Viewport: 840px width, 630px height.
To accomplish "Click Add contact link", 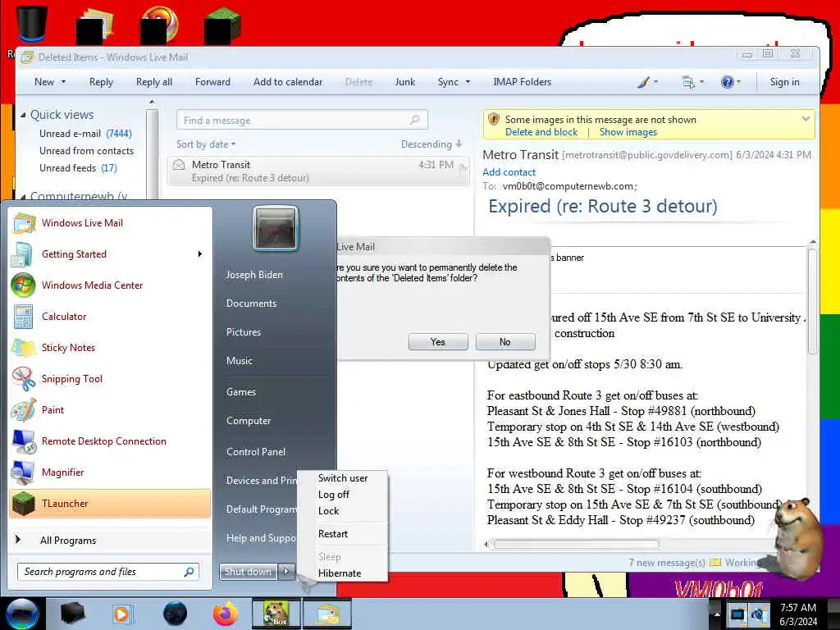I will [509, 172].
